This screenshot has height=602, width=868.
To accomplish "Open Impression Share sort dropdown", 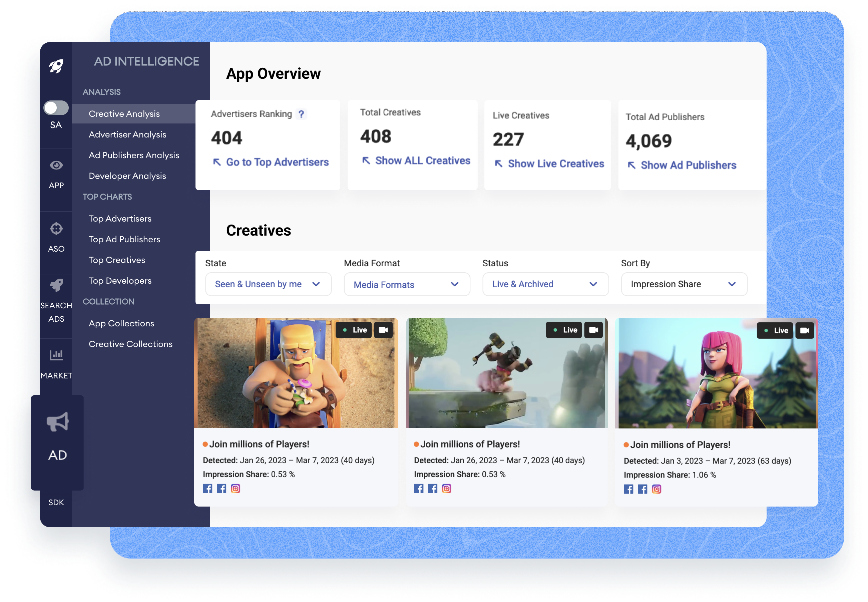I will (685, 284).
